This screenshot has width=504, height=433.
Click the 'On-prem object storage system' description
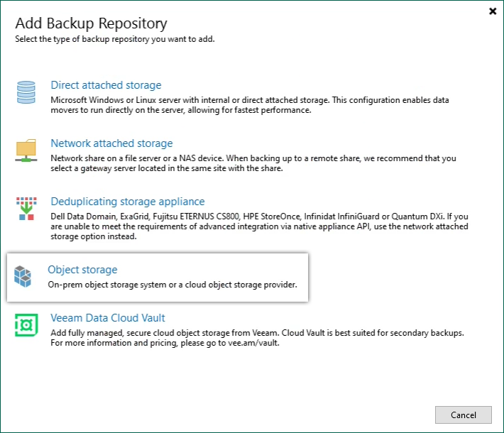pyautogui.click(x=172, y=285)
